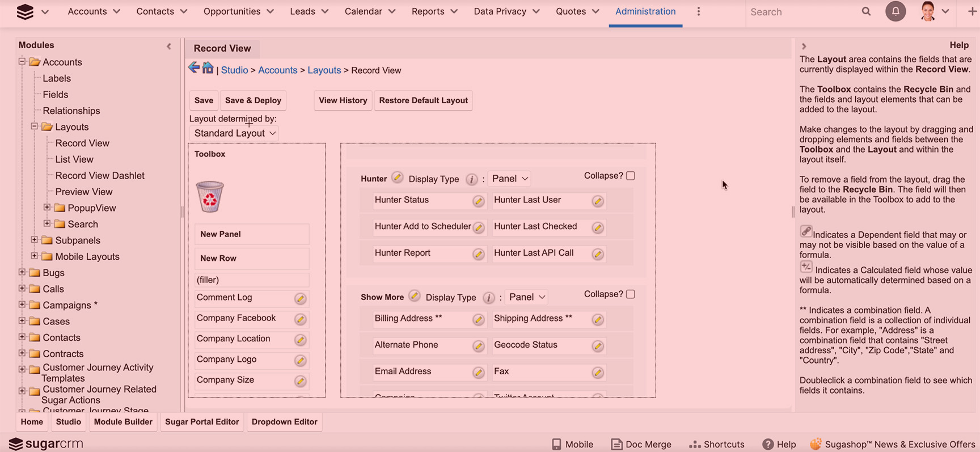The width and height of the screenshot is (980, 452).
Task: Toggle Collapse checkbox for Show More panel
Action: point(631,294)
